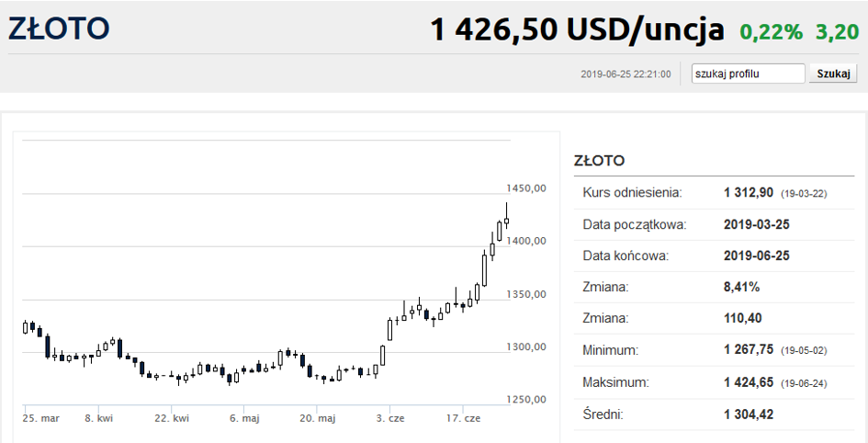Click the Minimum value 1 267,75
The width and height of the screenshot is (868, 443).
tap(749, 350)
